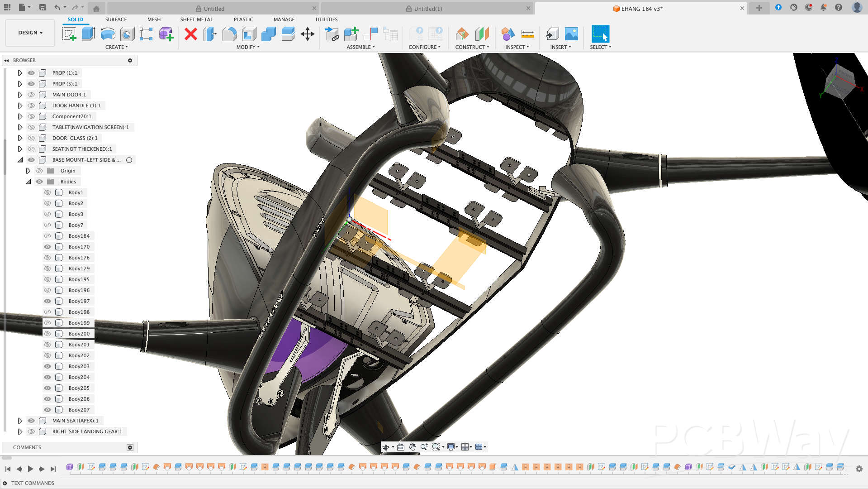Show the MAIN DOOR:1 component
Image resolution: width=868 pixels, height=489 pixels.
[31, 95]
